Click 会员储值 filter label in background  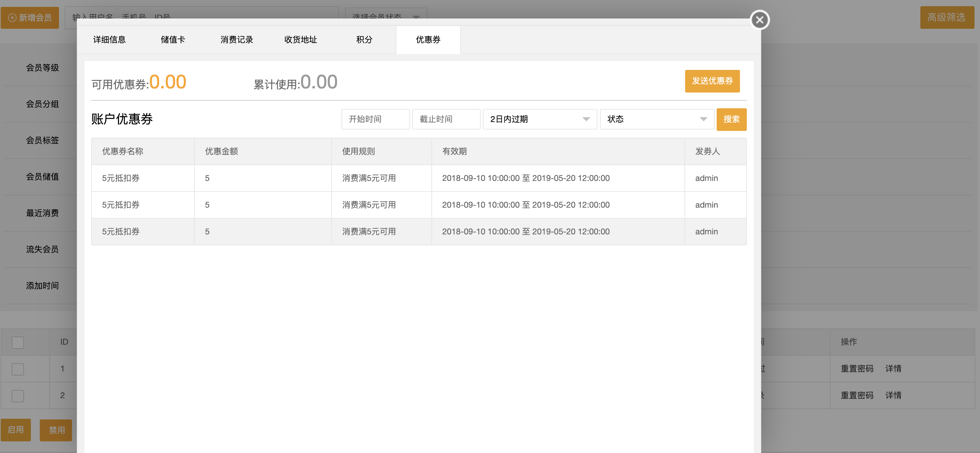pyautogui.click(x=42, y=176)
